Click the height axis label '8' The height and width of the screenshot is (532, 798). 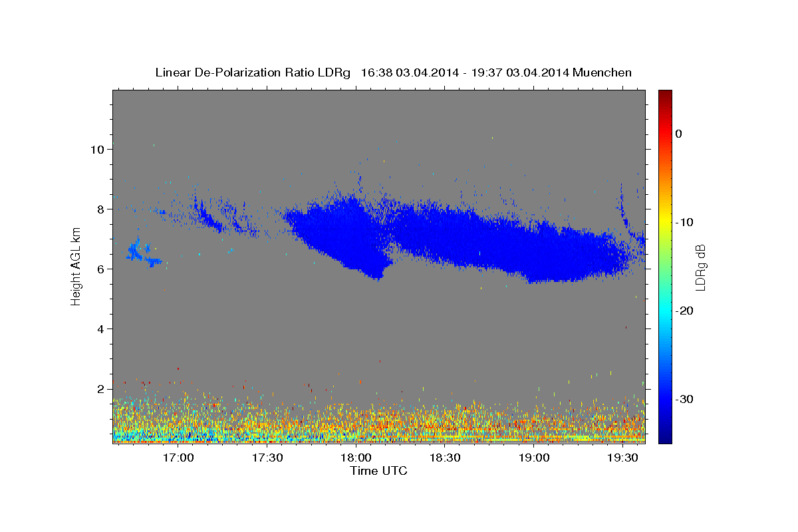pos(100,209)
